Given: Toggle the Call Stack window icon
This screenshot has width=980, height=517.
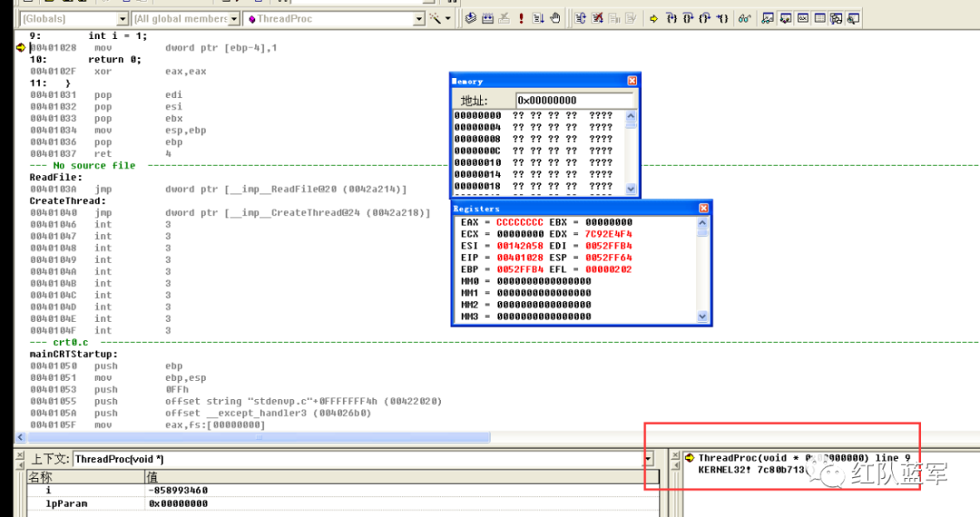Looking at the screenshot, I should (x=837, y=19).
